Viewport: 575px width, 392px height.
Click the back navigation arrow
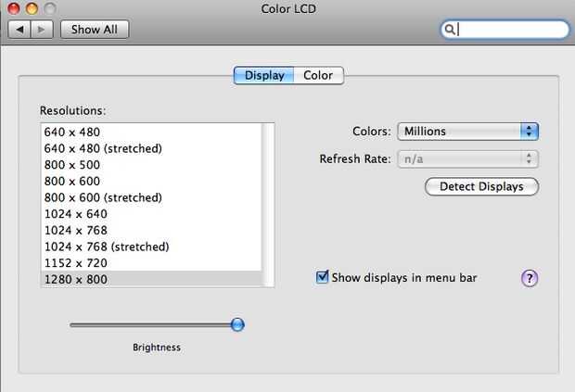pos(20,30)
